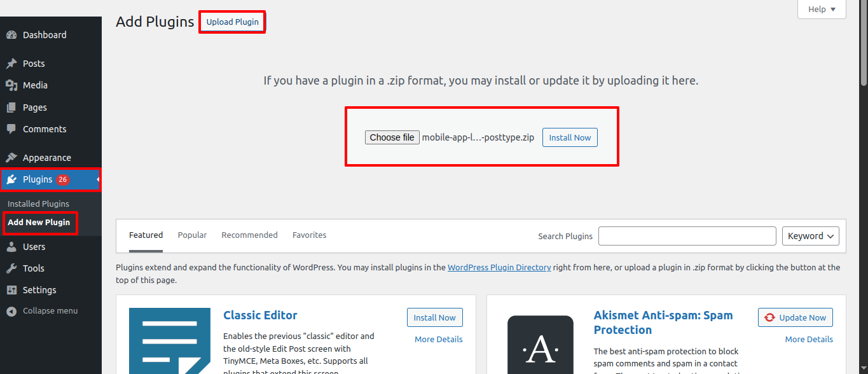Click the Appearance paintbrush icon
Viewport: 868px width, 374px height.
(x=11, y=158)
